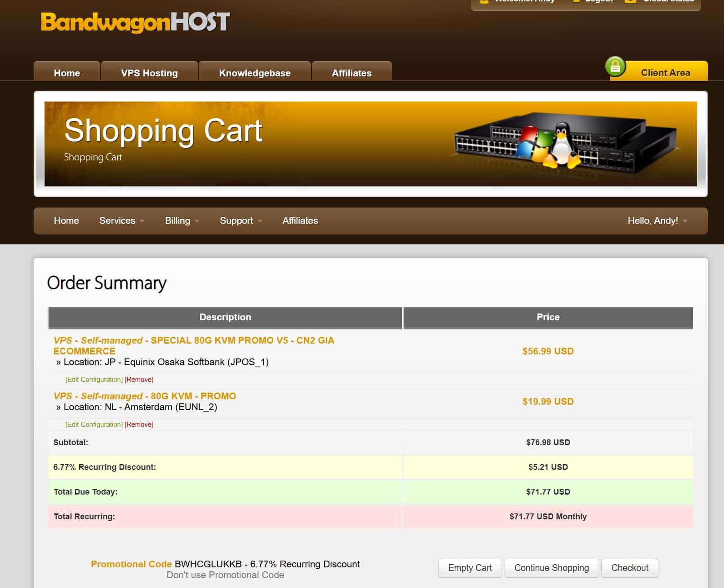Click the Order Summary heading
724x588 pixels.
(107, 283)
